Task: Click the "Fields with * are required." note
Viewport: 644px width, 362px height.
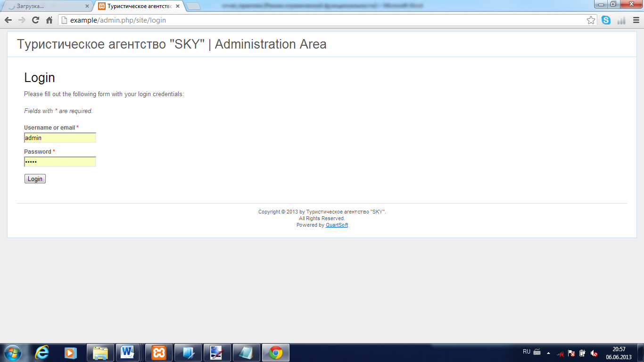Action: tap(58, 111)
